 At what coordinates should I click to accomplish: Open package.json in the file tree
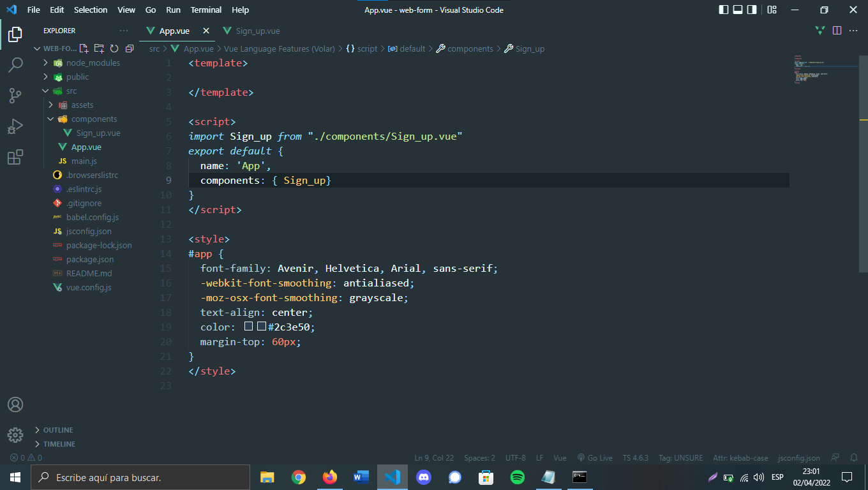point(90,259)
